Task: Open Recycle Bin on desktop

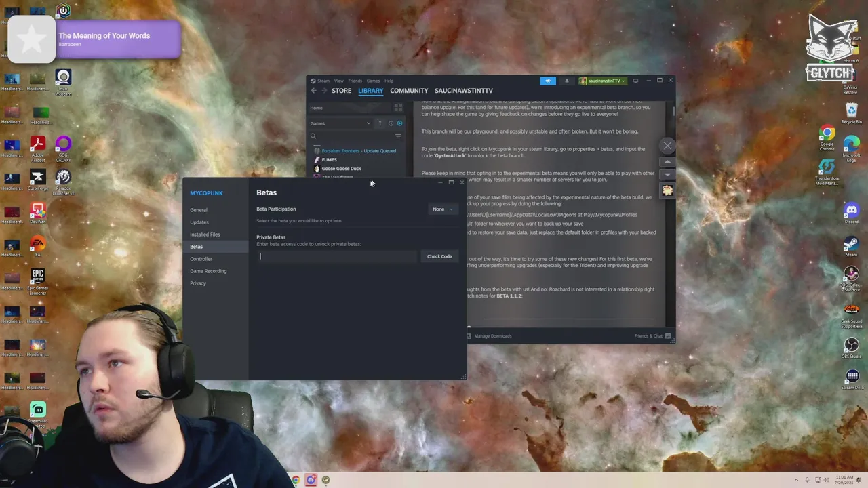Action: coord(852,114)
